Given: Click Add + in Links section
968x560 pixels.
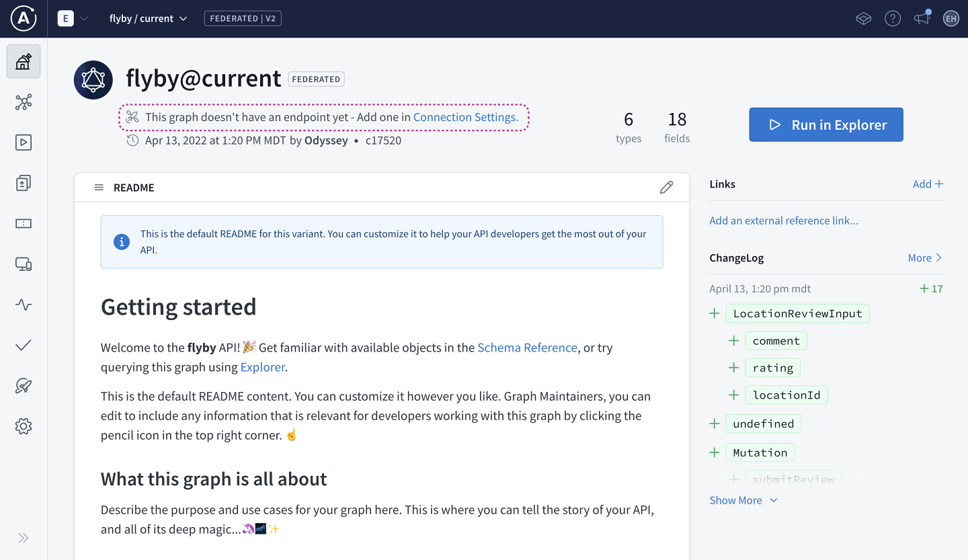Looking at the screenshot, I should coord(928,184).
